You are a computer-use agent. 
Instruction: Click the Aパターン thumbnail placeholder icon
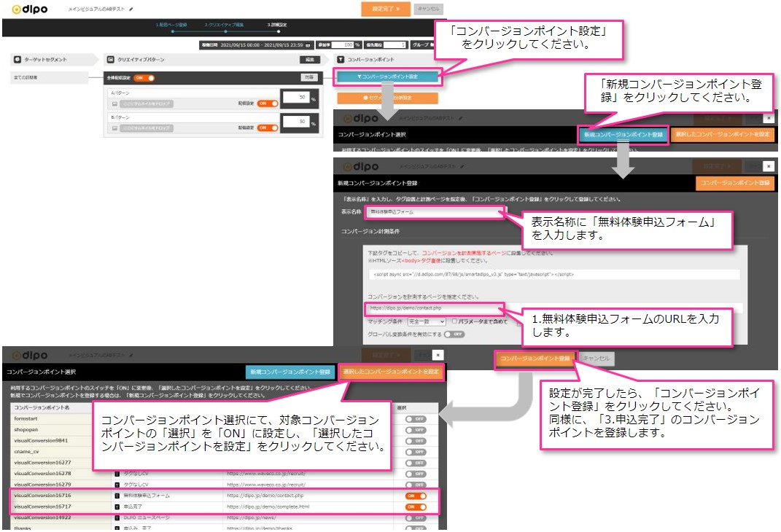click(114, 104)
